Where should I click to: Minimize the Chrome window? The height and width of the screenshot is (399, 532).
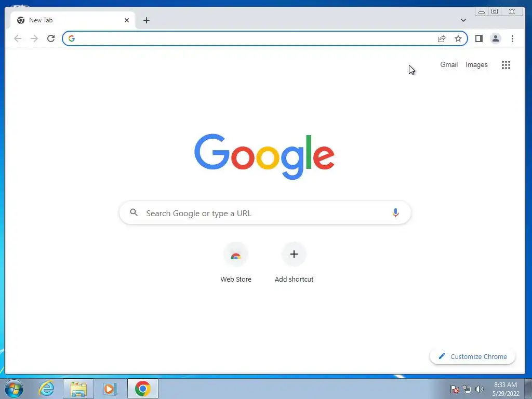(x=482, y=12)
